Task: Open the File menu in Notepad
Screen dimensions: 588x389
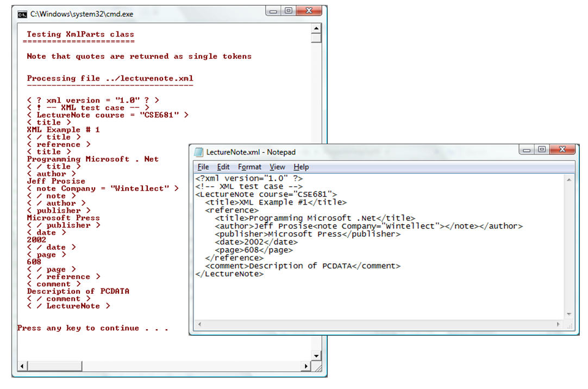Action: 203,167
